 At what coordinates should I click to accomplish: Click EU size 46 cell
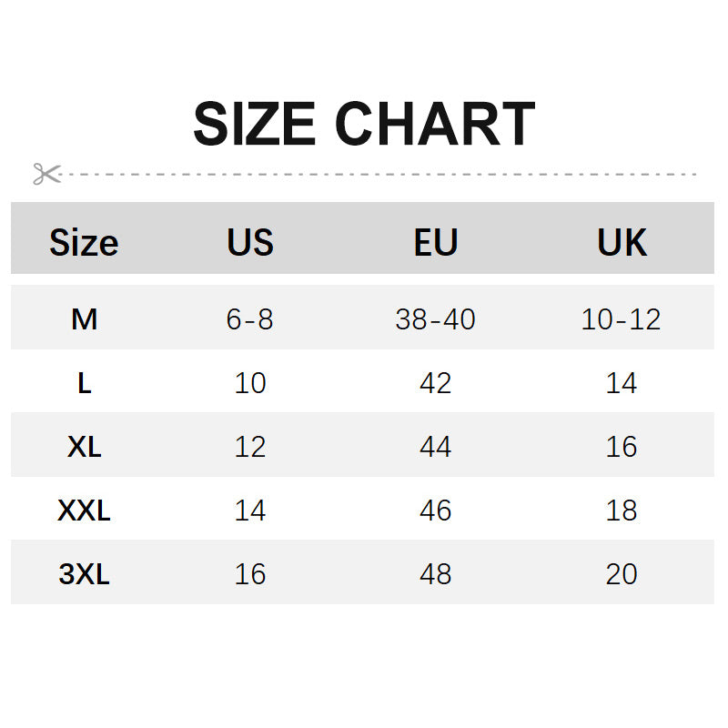click(x=435, y=511)
